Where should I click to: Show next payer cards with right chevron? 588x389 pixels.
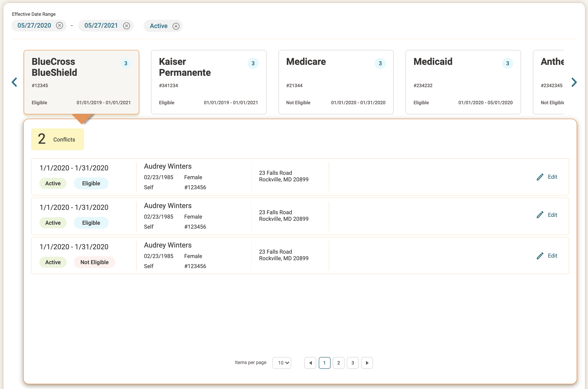pos(574,82)
